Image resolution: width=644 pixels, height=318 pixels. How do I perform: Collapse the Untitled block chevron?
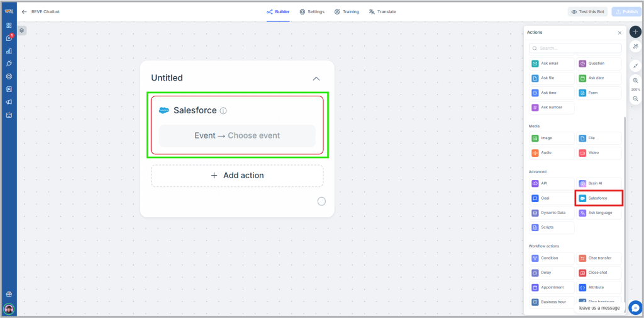tap(316, 79)
